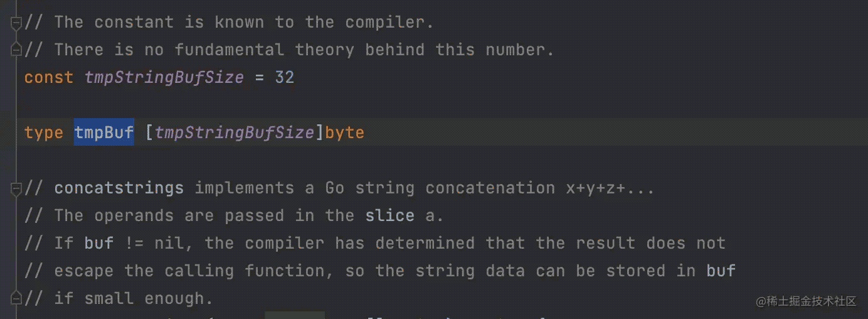
Task: Click 'buf' at end of 'stored in buf'
Action: pyautogui.click(x=721, y=271)
